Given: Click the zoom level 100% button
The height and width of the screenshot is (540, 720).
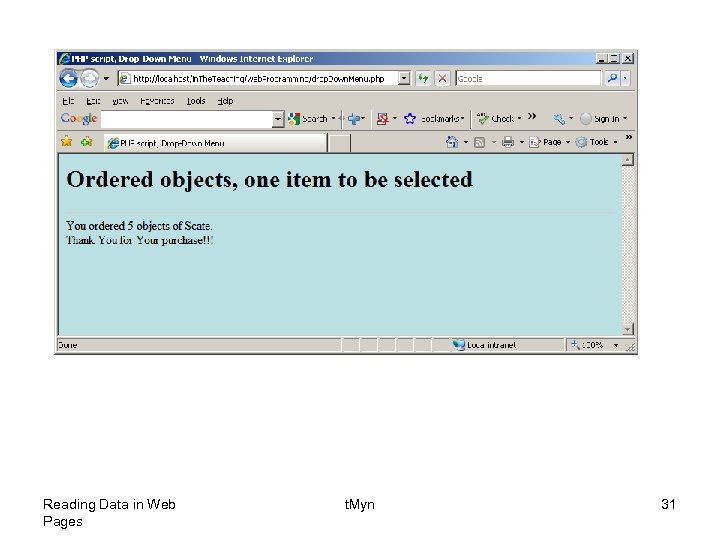Looking at the screenshot, I should coord(587,345).
